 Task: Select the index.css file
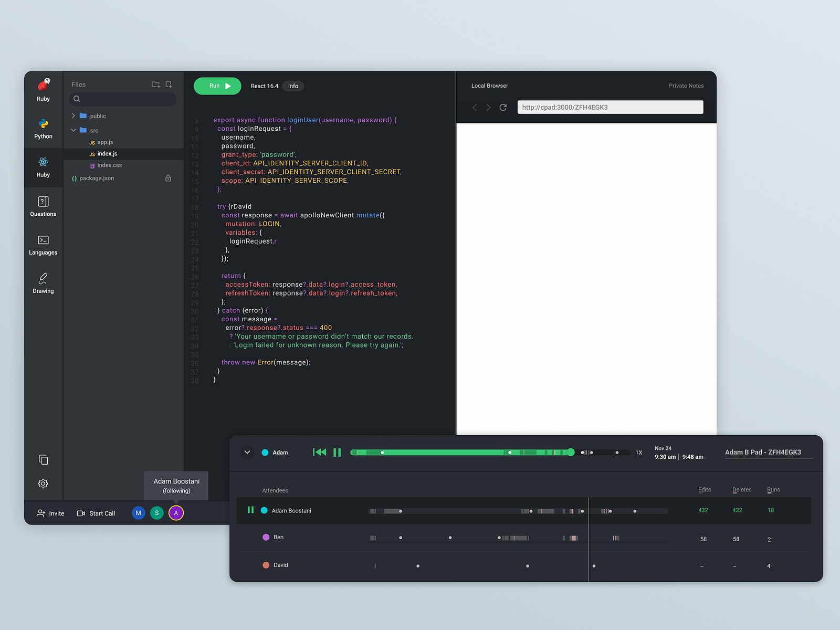tap(110, 165)
